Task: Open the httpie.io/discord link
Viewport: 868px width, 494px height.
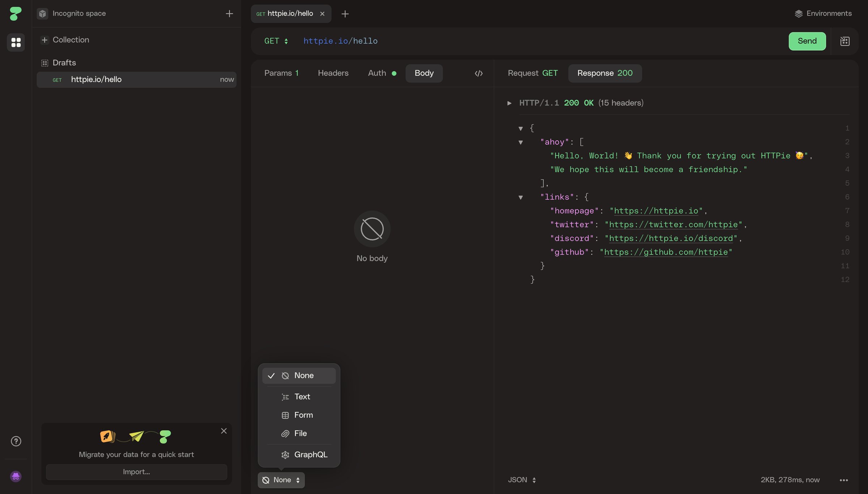Action: point(671,238)
